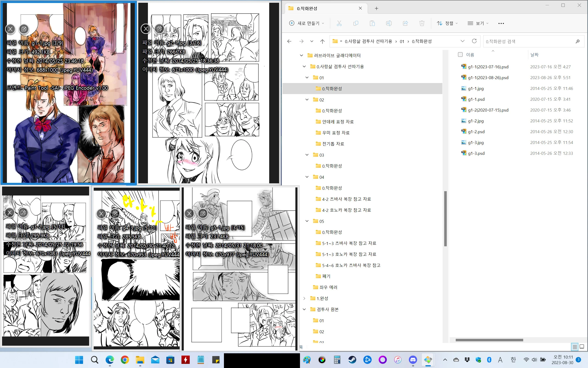
Task: Expand the 1.완성 folder in tree
Action: click(304, 298)
